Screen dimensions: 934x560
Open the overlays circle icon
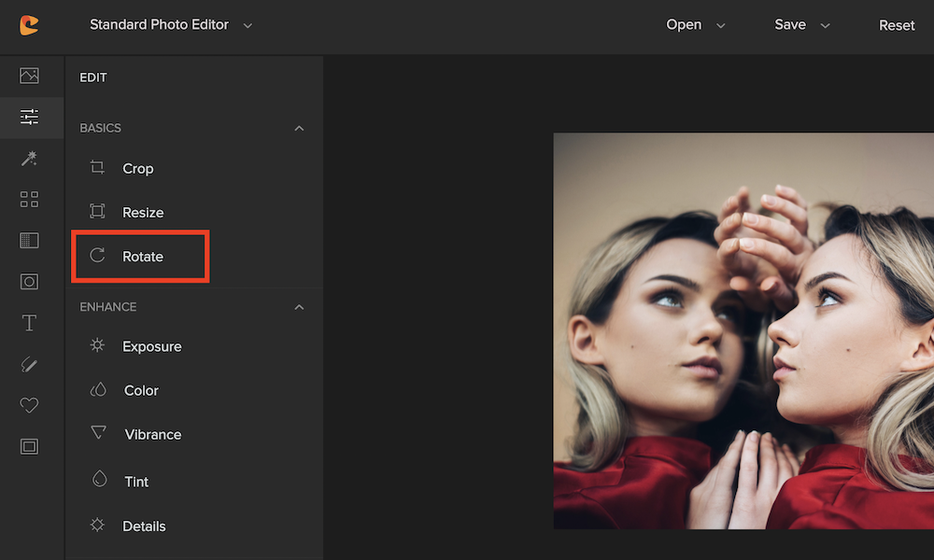[29, 281]
